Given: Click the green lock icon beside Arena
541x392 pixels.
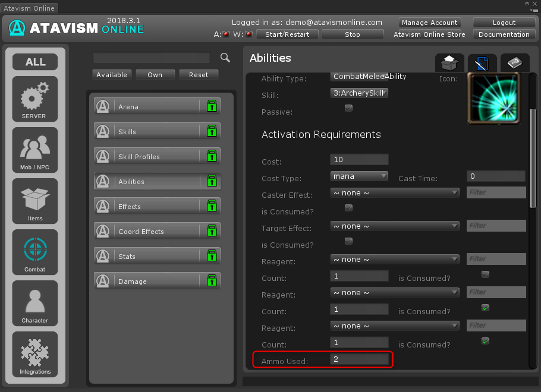Looking at the screenshot, I should tap(211, 107).
